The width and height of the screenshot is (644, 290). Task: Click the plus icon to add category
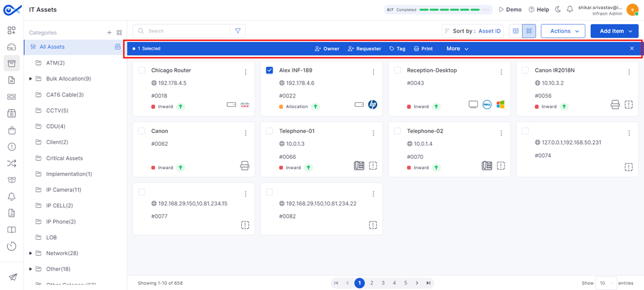[x=109, y=32]
